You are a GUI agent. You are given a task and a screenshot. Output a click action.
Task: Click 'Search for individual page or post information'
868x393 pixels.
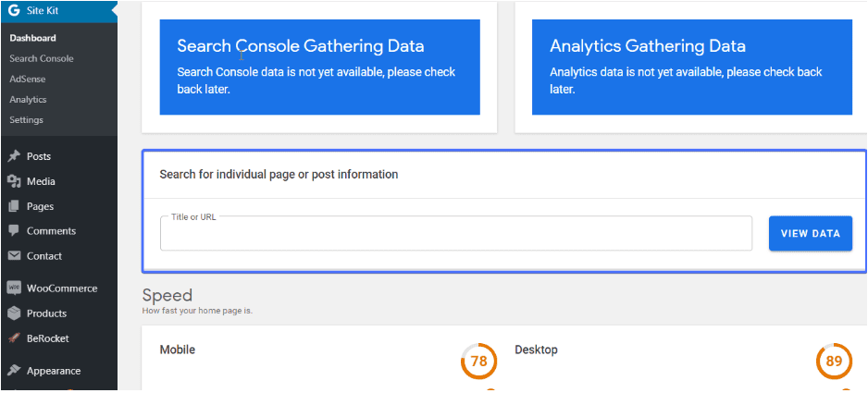click(x=279, y=175)
